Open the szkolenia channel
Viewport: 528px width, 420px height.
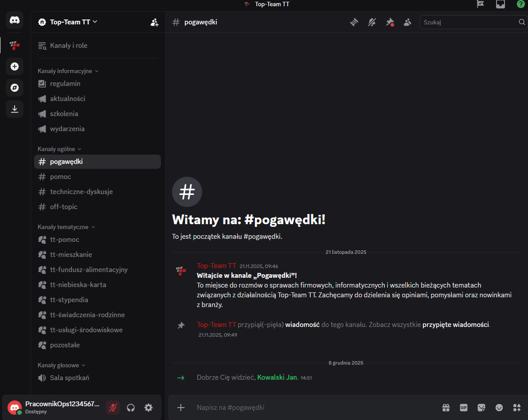(98, 114)
